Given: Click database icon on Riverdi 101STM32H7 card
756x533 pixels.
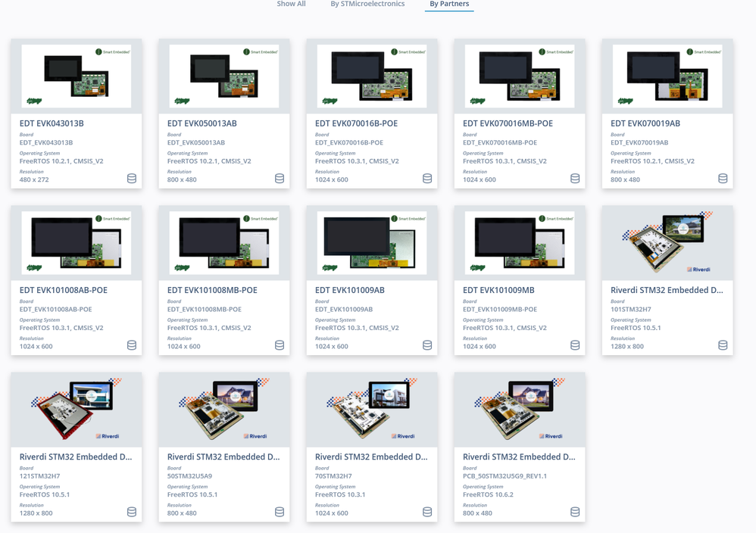Looking at the screenshot, I should tap(723, 345).
